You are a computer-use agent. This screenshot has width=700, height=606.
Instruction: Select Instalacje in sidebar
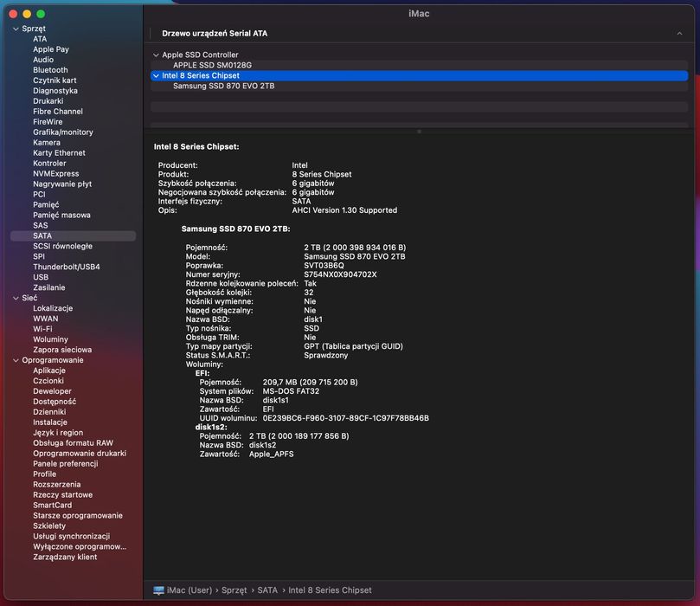pos(50,422)
